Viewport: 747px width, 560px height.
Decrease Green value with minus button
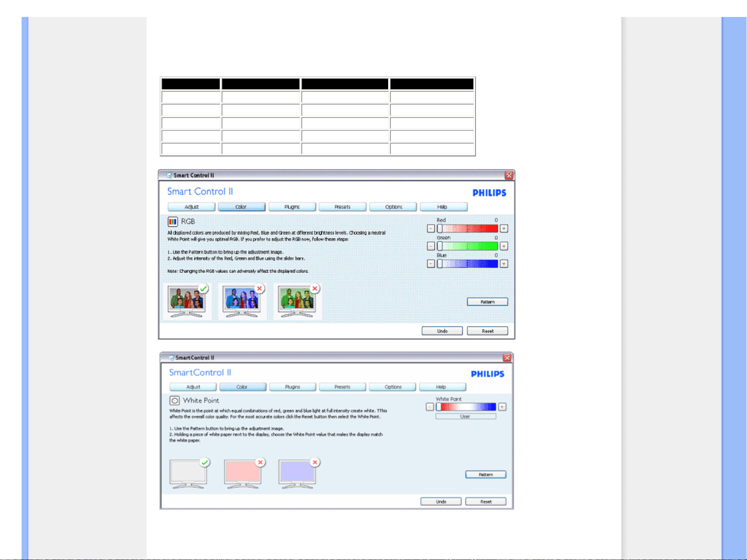pos(431,246)
